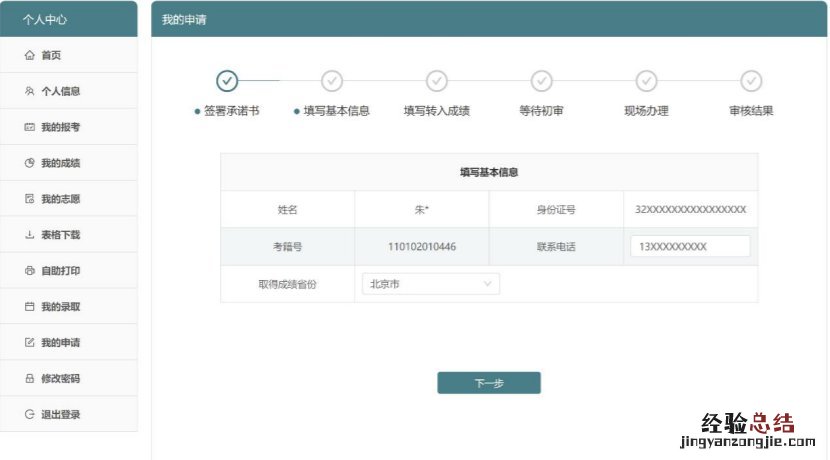Click the pie chart icon beside 我的成绩

pos(29,163)
